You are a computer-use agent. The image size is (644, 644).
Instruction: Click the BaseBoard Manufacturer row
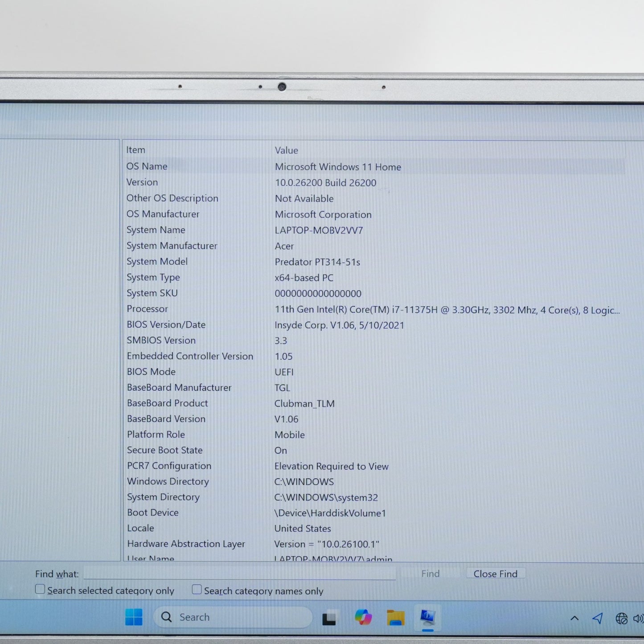pyautogui.click(x=374, y=388)
